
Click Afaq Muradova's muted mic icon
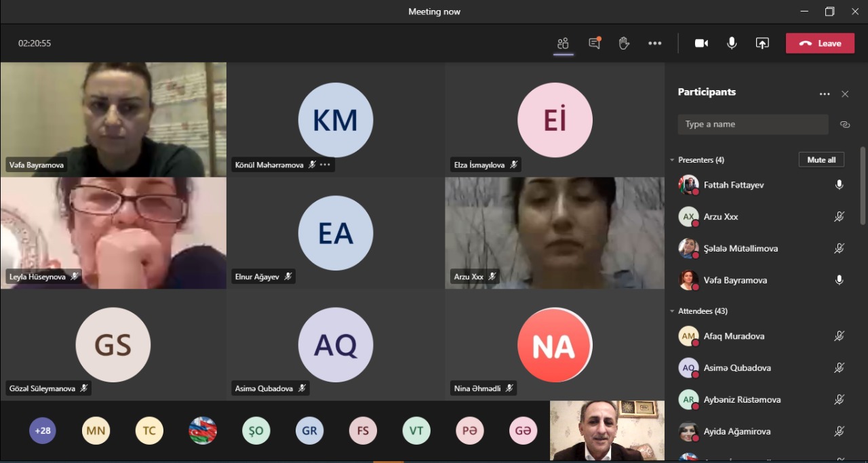pos(839,336)
